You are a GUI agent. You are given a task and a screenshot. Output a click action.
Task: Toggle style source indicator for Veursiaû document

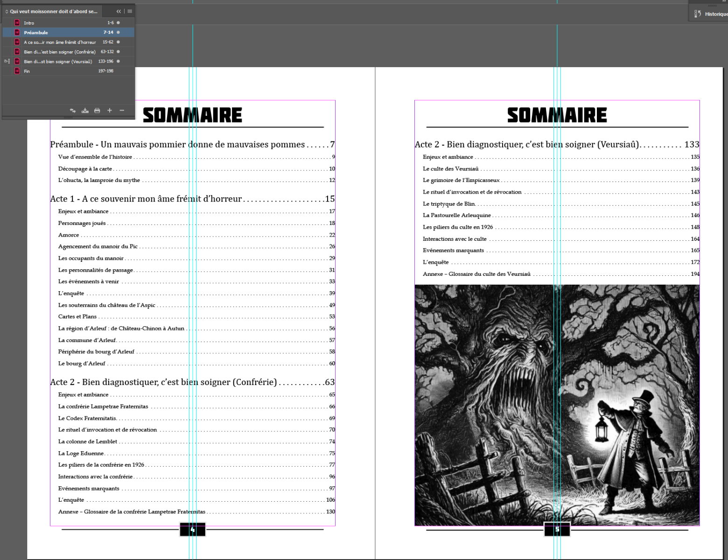[7, 62]
